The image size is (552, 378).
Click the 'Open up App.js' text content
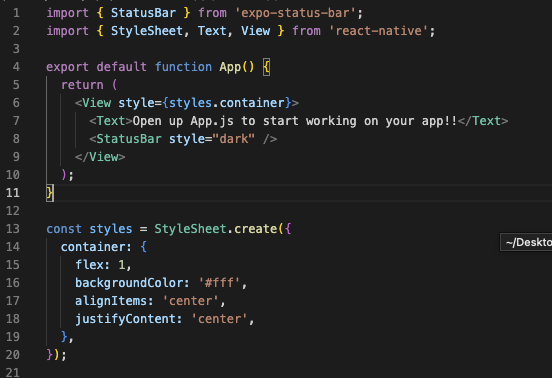[x=295, y=121]
